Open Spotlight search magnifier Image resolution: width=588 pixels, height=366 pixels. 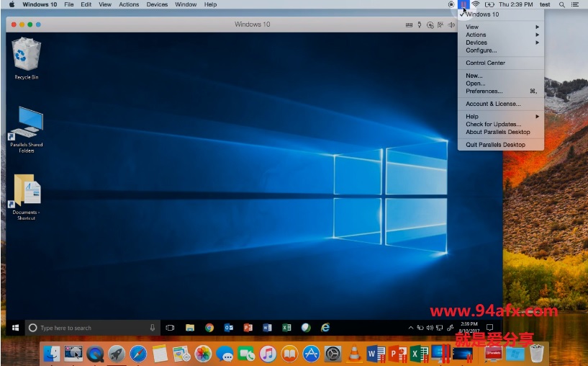point(562,4)
